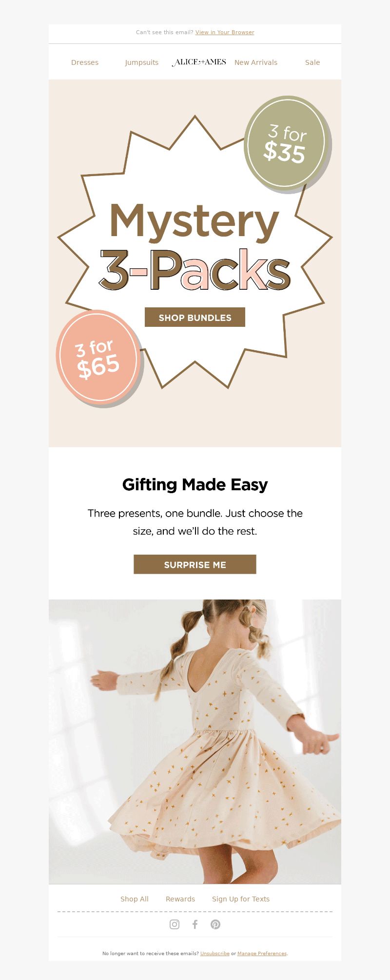Screen dimensions: 390x980
Task: Open the Rewards footer link
Action: click(x=180, y=899)
